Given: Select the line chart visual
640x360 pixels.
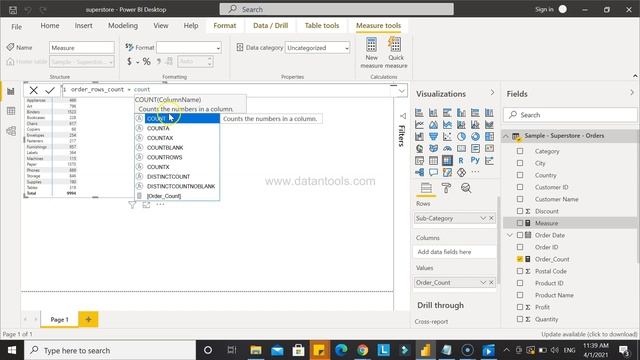Looking at the screenshot, I should point(419,124).
